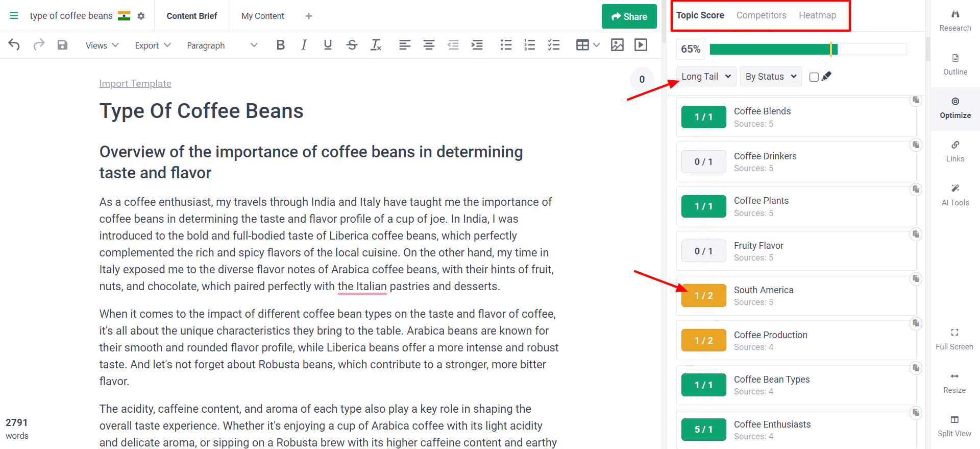Viewport: 980px width, 449px height.
Task: Switch to Split View layout
Action: click(x=954, y=426)
